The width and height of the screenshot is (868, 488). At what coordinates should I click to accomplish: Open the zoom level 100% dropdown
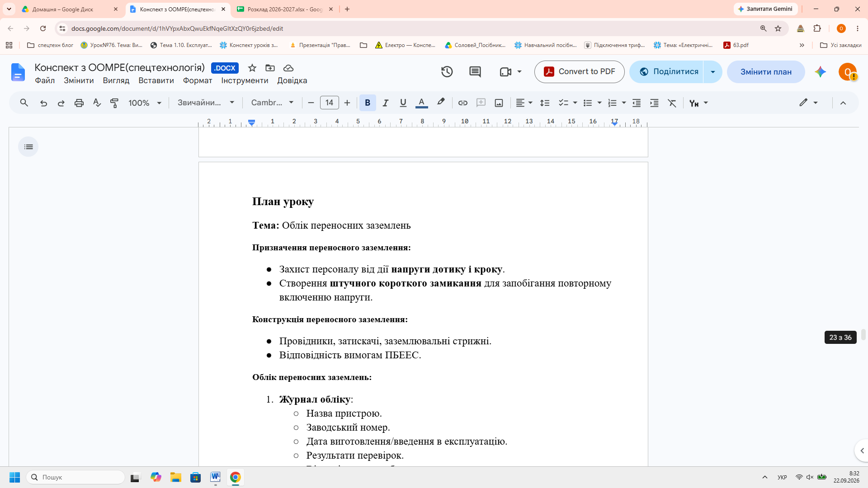tap(145, 103)
